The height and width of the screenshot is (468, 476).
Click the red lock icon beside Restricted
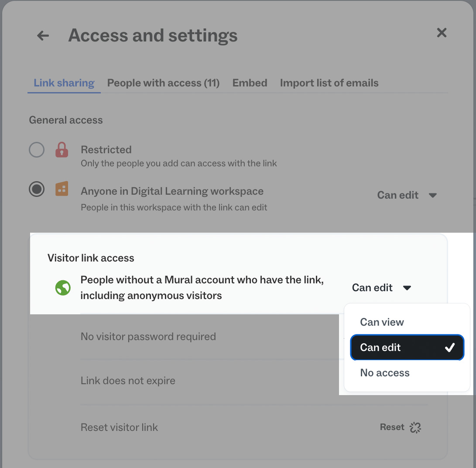click(62, 150)
